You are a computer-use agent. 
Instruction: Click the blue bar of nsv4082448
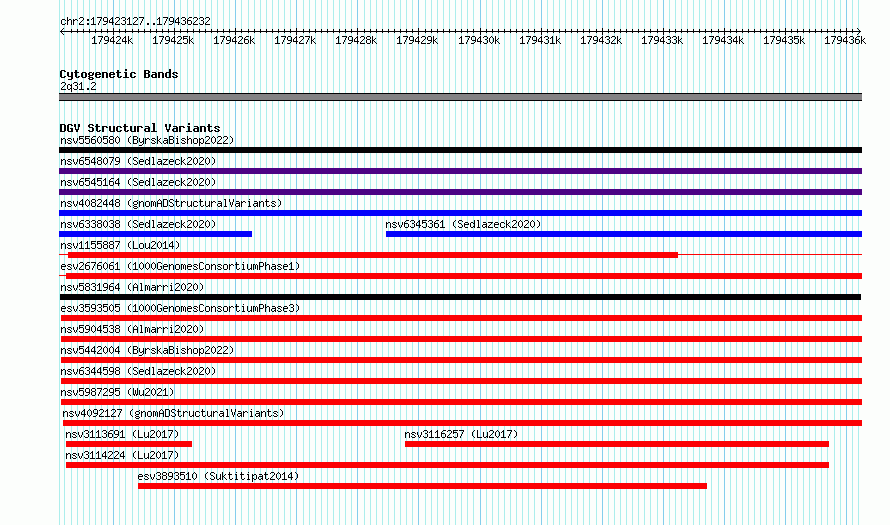tap(460, 213)
